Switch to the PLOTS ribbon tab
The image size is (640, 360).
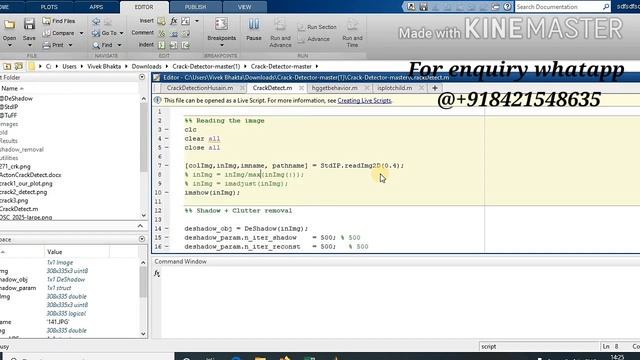pyautogui.click(x=49, y=7)
